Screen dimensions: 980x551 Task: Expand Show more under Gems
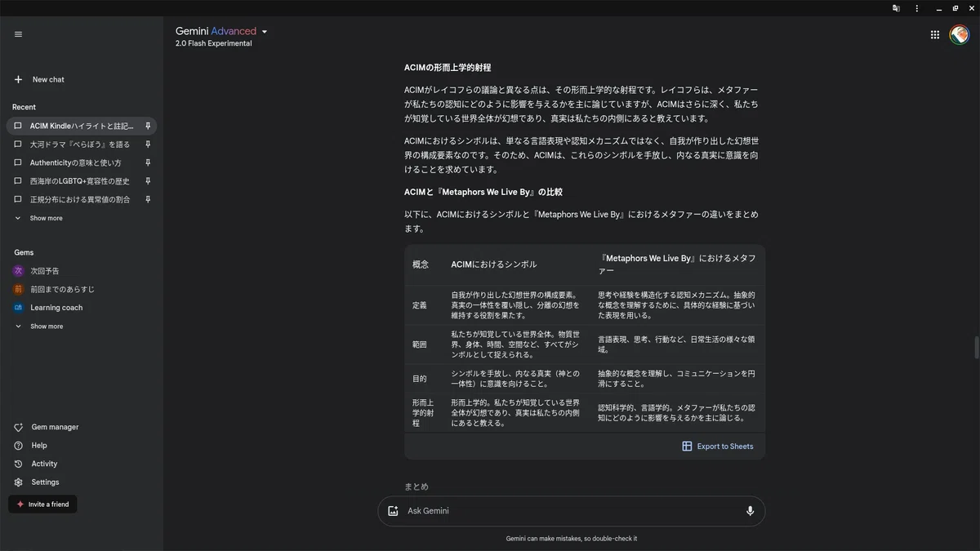(46, 327)
